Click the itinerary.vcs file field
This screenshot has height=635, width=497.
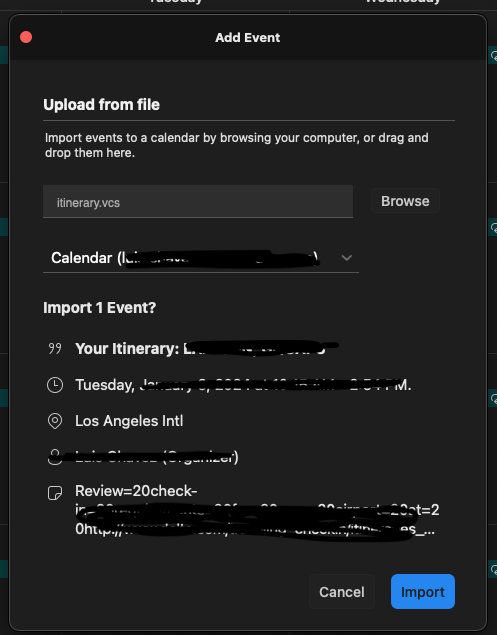(198, 202)
